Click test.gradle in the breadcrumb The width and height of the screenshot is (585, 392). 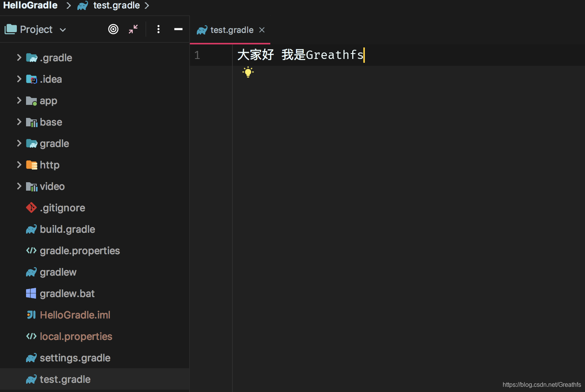(x=116, y=5)
